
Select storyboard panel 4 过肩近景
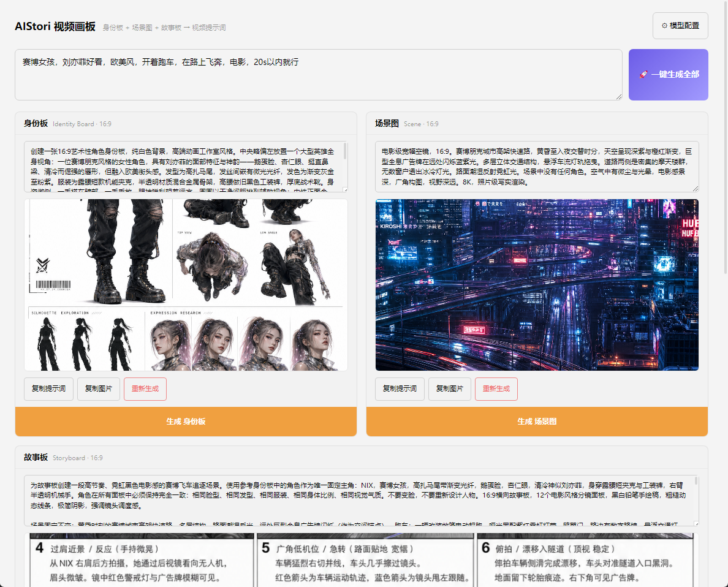(x=142, y=560)
